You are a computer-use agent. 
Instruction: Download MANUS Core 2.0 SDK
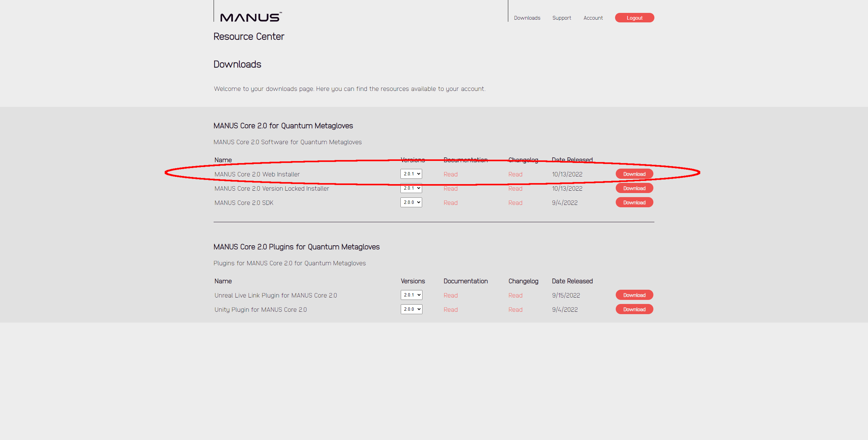pyautogui.click(x=634, y=203)
